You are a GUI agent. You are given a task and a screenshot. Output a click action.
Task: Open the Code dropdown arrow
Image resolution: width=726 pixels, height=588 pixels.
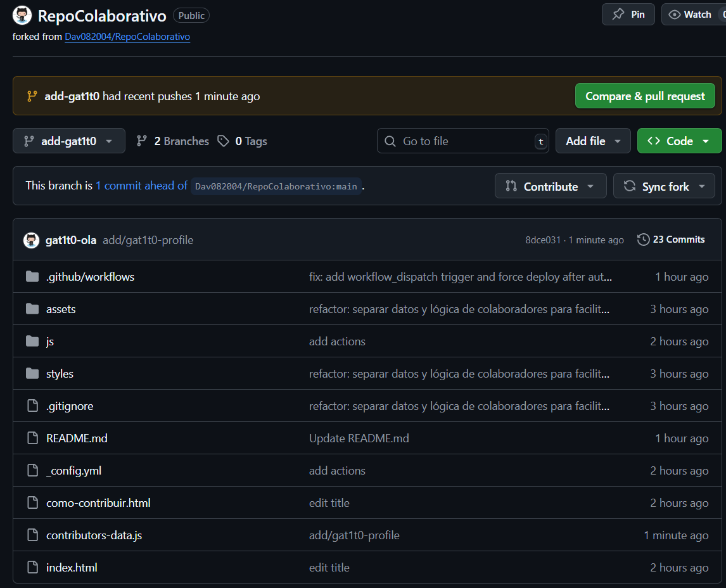[706, 141]
